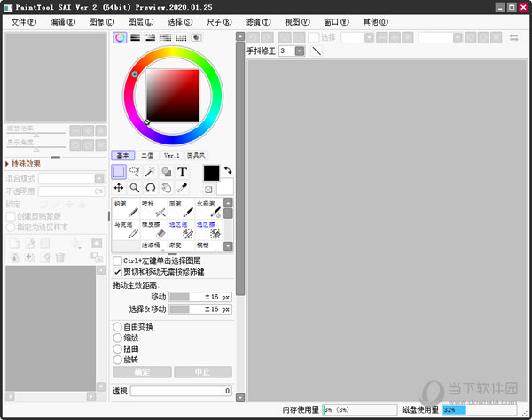
Task: Select the lasso selection tool
Action: [135, 172]
